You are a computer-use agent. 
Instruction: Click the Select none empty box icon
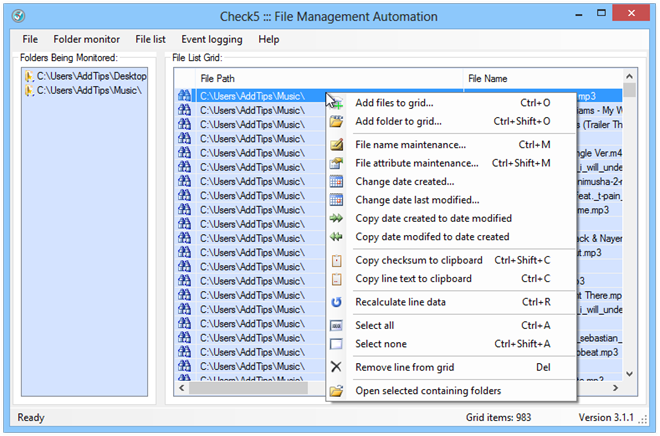coord(336,344)
